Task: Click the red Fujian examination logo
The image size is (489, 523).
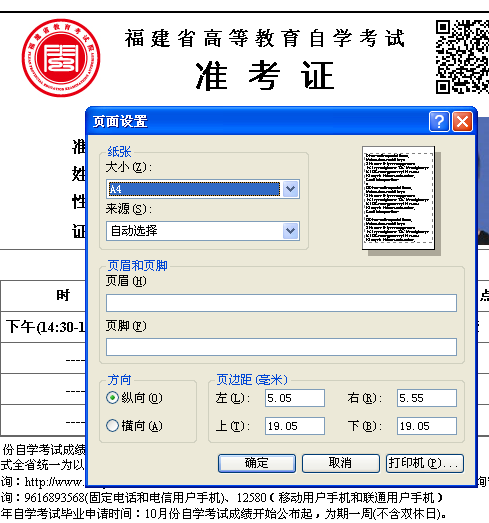Action: tap(61, 58)
